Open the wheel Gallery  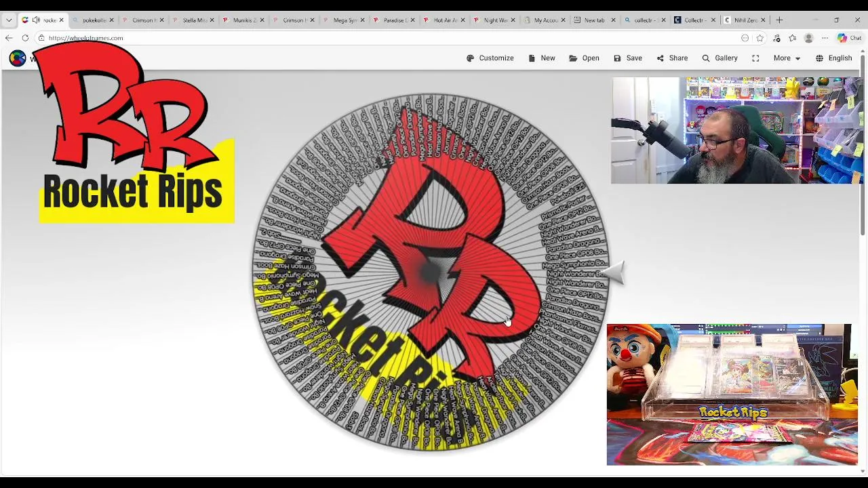click(719, 58)
